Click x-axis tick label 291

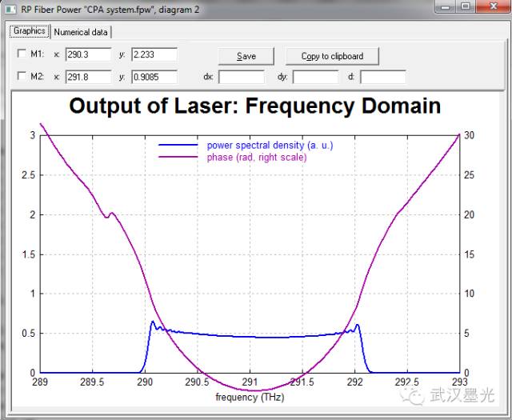click(250, 382)
